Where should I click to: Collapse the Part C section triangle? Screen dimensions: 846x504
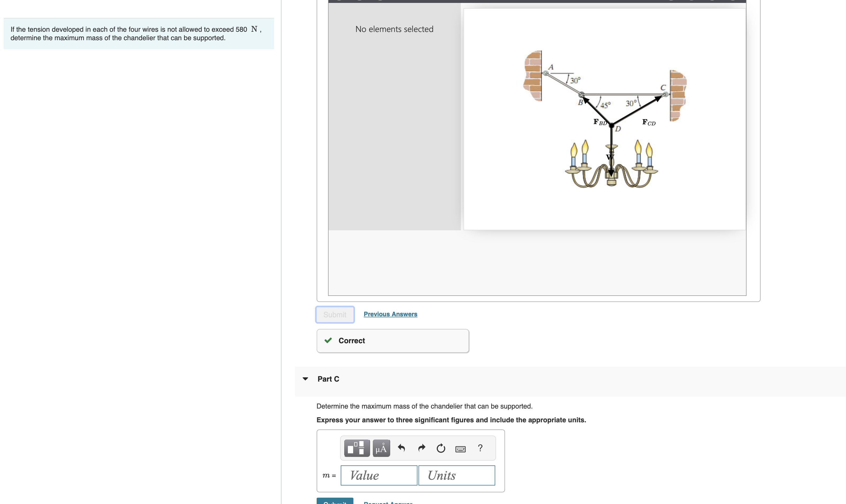click(x=305, y=379)
